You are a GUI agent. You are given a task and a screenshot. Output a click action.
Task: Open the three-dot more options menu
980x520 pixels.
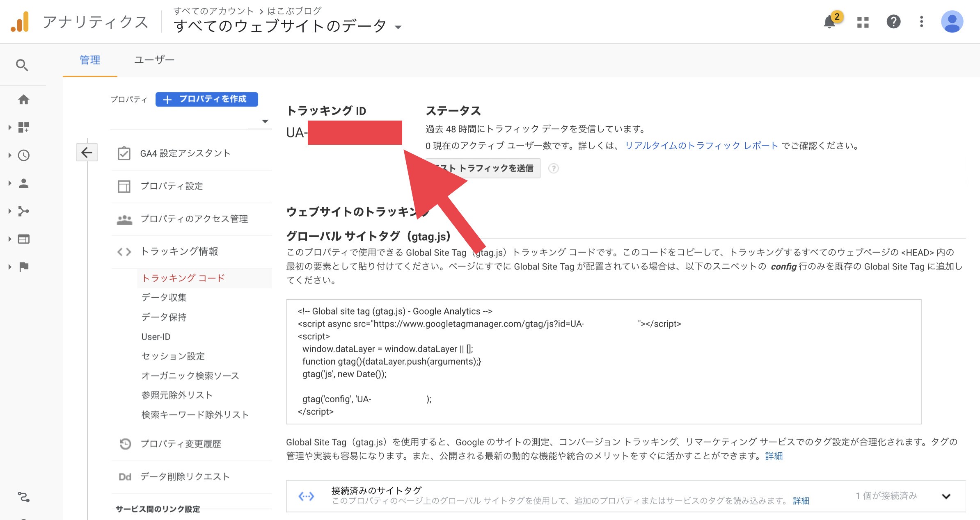click(922, 22)
